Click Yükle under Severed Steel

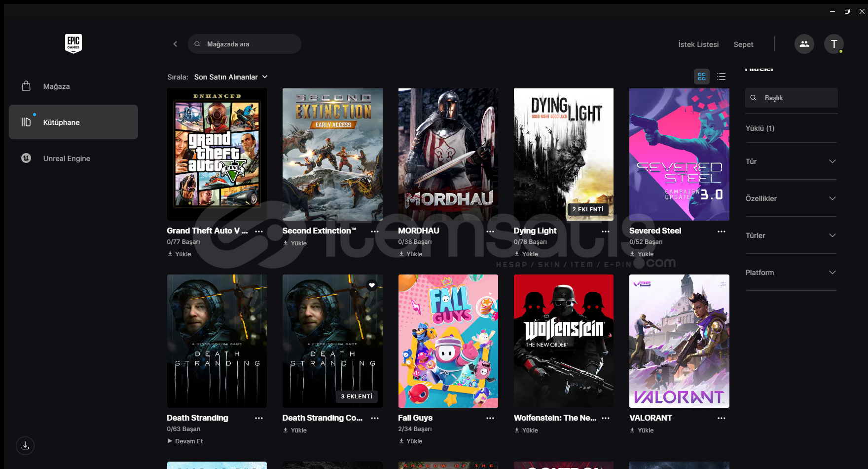[x=642, y=254]
